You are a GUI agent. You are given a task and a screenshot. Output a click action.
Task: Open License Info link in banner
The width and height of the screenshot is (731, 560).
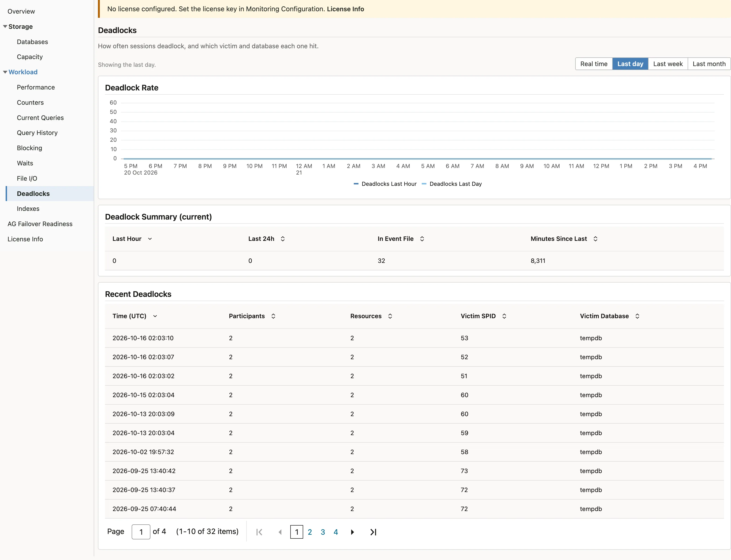pos(345,9)
